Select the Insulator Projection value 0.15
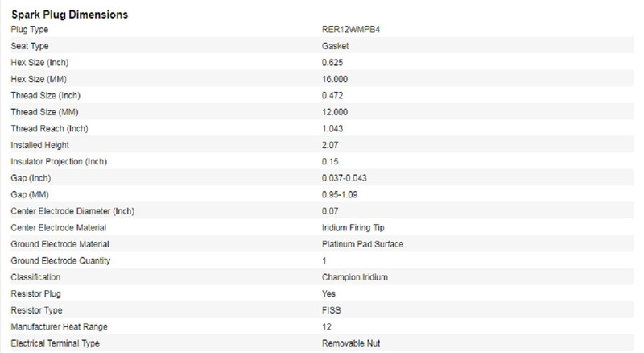Viewport: 644px width, 353px height. pyautogui.click(x=330, y=162)
